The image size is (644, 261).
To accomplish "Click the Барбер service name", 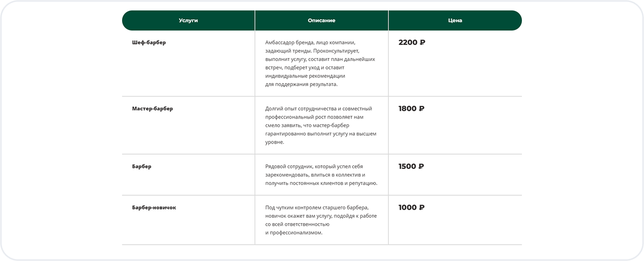I will [142, 167].
